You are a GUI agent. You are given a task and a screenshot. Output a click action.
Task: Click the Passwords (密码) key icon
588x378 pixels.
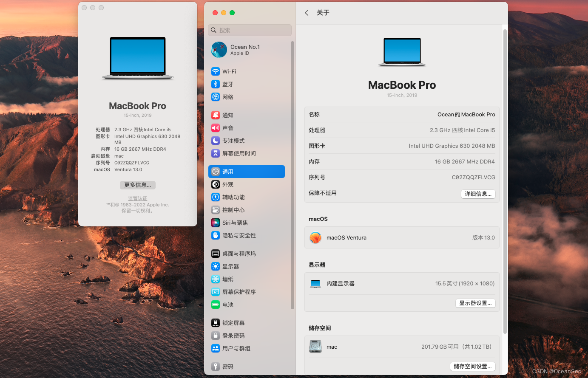[x=216, y=367]
